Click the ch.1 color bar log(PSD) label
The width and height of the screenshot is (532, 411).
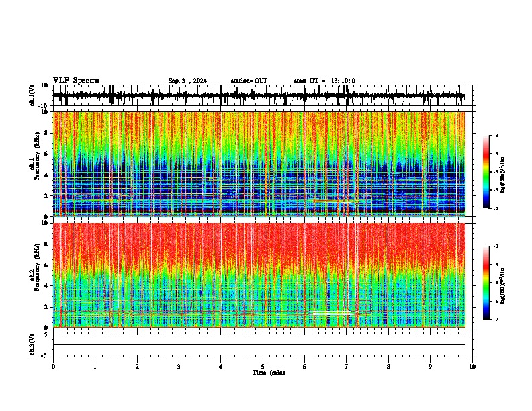503,175
